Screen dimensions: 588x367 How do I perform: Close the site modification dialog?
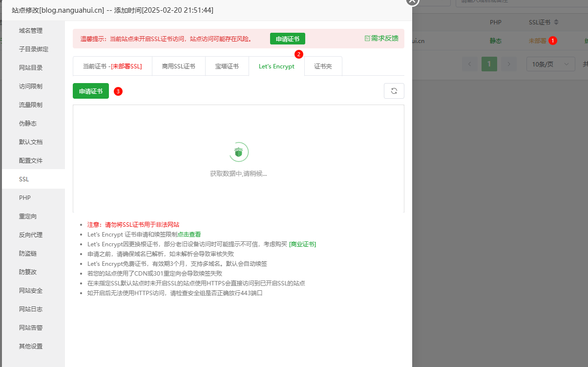coord(412,1)
